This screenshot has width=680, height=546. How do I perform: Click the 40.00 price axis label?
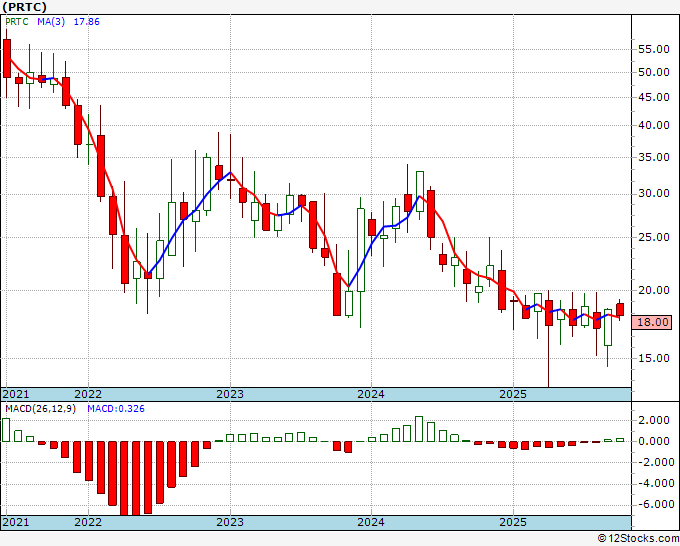coord(654,125)
